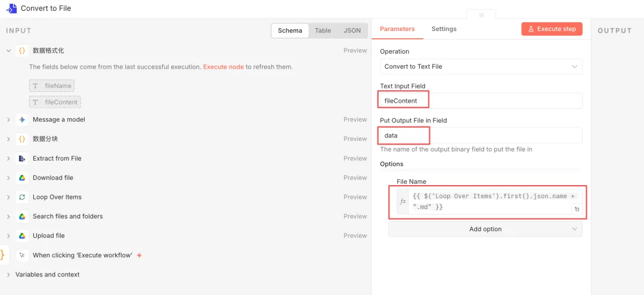Viewport: 644px width, 295px height.
Task: Click the Message a model sparkle icon
Action: tap(22, 119)
